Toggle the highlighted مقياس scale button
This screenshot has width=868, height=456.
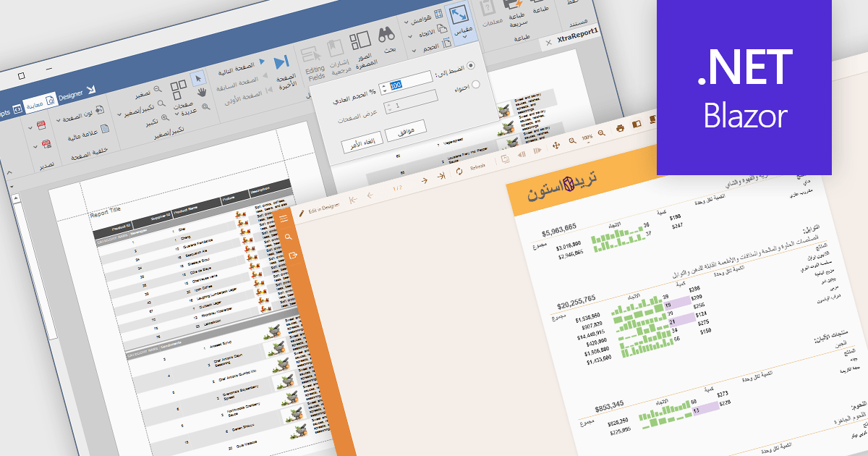pos(461,20)
